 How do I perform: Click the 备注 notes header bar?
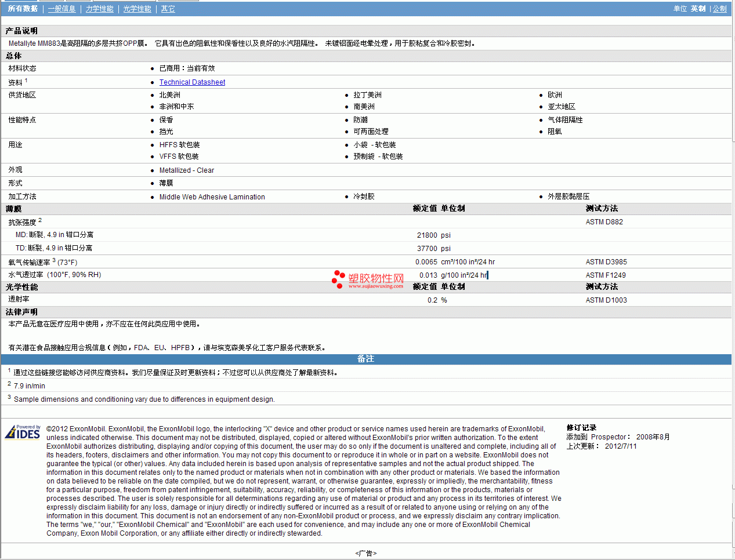366,359
